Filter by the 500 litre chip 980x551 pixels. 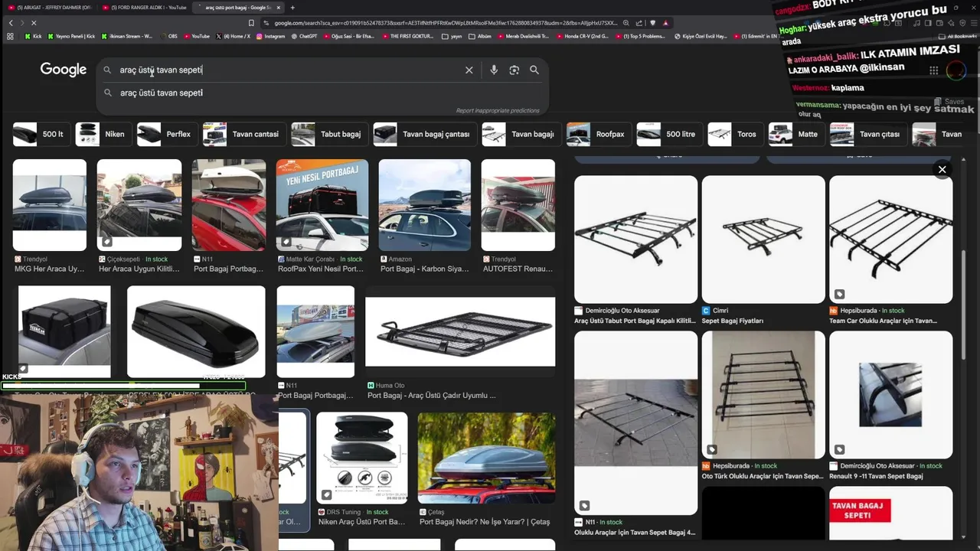(x=669, y=134)
